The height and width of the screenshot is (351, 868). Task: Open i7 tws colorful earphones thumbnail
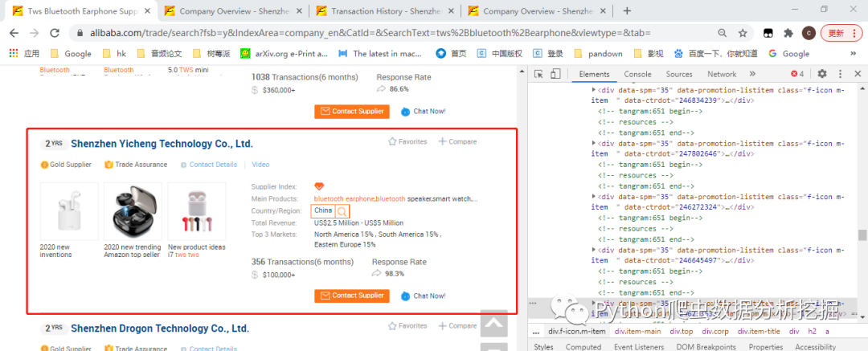[x=197, y=211]
